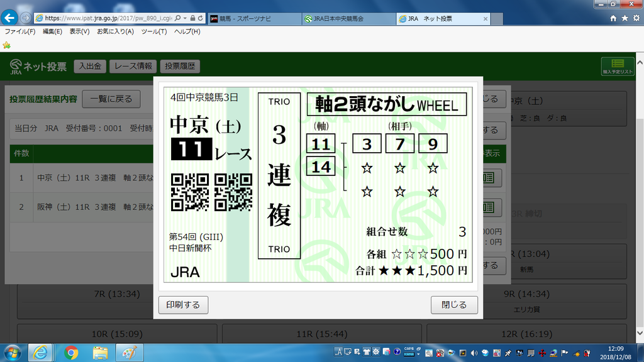Click the ticket icon for 中京 row 1
The width and height of the screenshot is (644, 362).
489,178
